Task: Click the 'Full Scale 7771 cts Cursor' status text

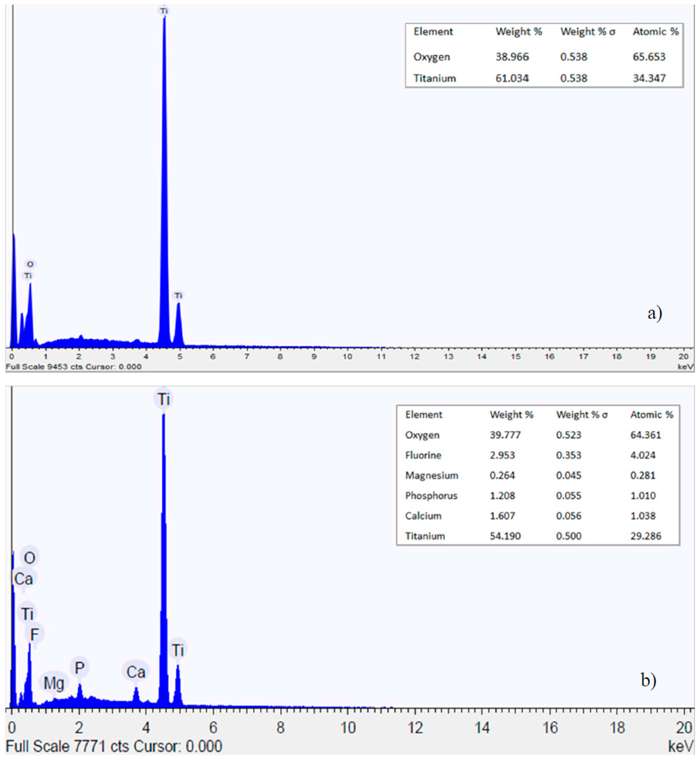Action: tap(114, 746)
